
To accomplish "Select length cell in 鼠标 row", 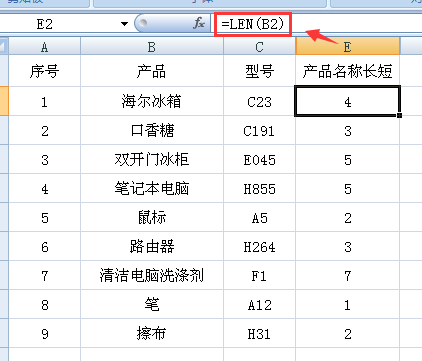I will [x=347, y=217].
